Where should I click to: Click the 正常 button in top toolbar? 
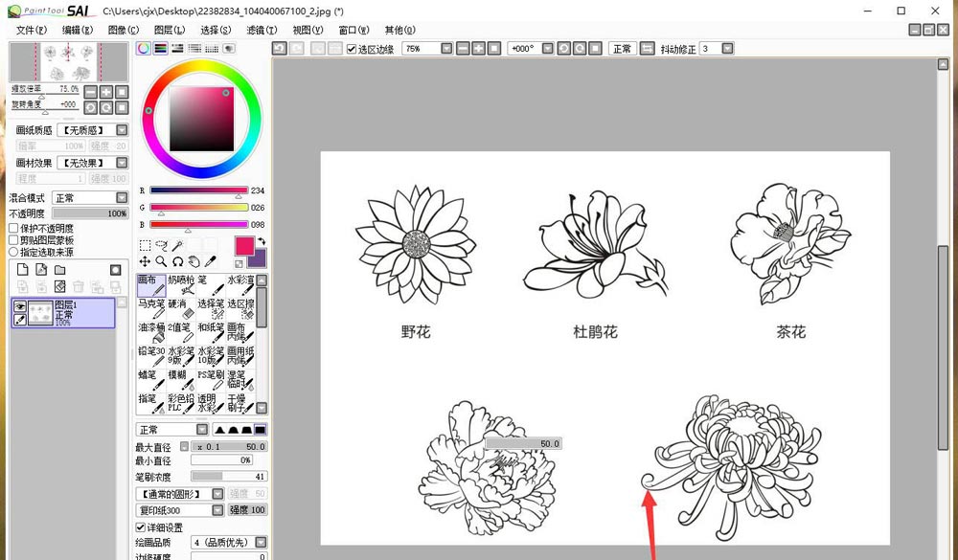622,49
